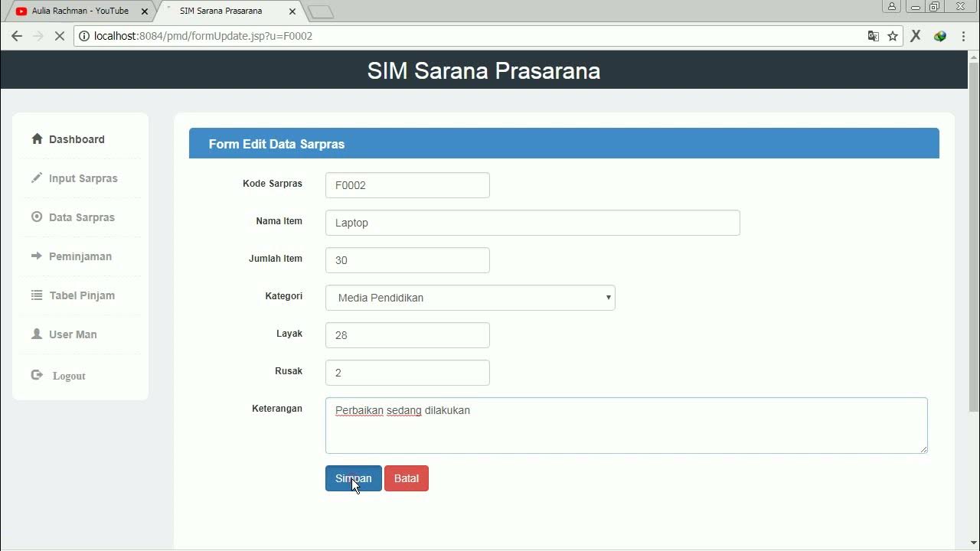This screenshot has height=551, width=980.
Task: Bookmark this page with star icon
Action: tap(893, 36)
